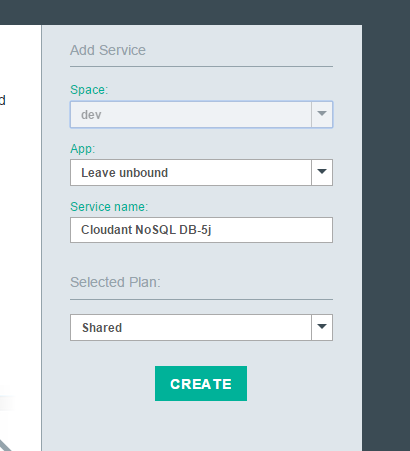Click the CREATE button
Screen dimensions: 410x451
click(201, 383)
